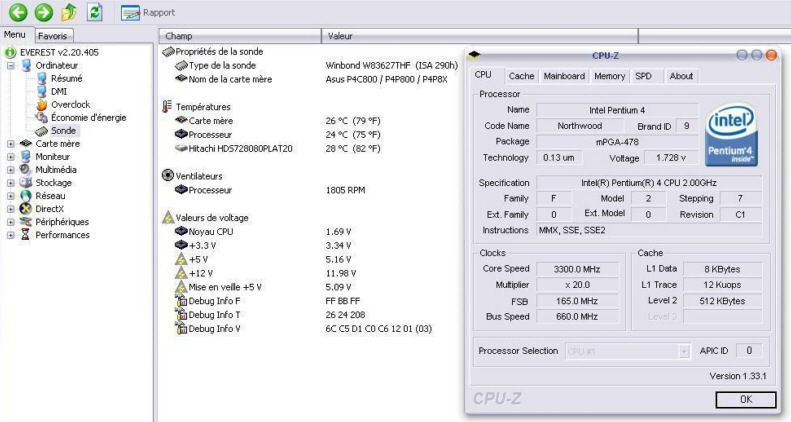
Task: Click the Carte mère board icon in tree
Action: tap(25, 144)
